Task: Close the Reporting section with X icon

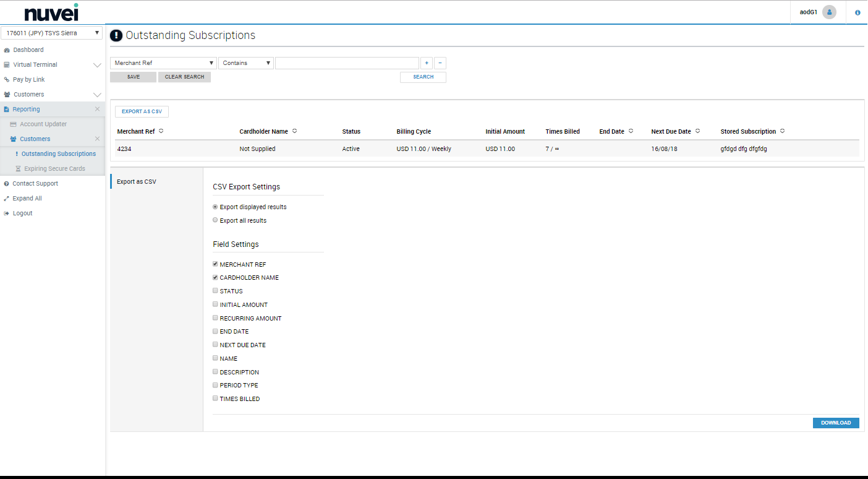Action: [x=97, y=110]
